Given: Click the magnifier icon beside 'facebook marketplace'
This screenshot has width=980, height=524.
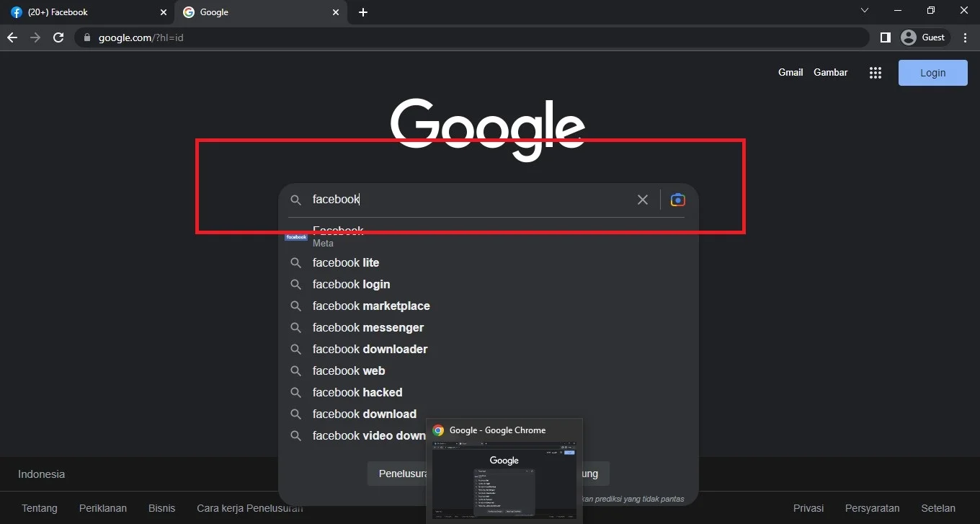Looking at the screenshot, I should (x=295, y=306).
